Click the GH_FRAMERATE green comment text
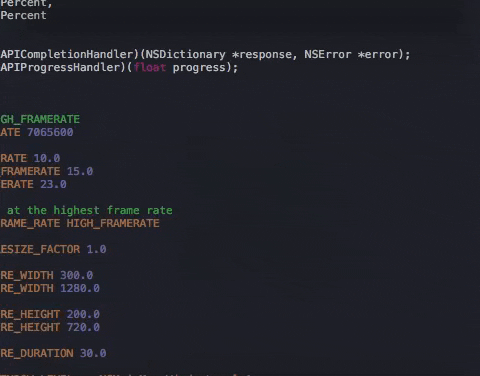This screenshot has height=376, width=480. coord(40,119)
